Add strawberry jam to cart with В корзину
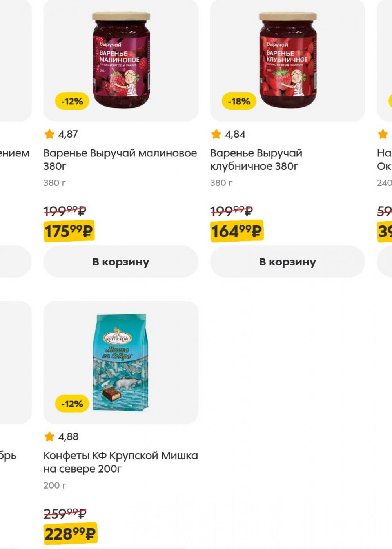The image size is (392, 549). [x=287, y=262]
